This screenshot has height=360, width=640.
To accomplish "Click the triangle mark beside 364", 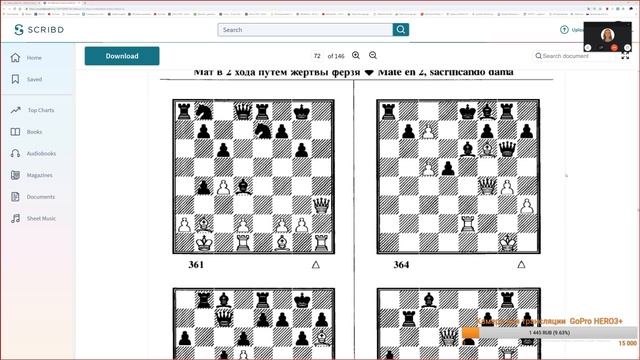I will coord(521,264).
